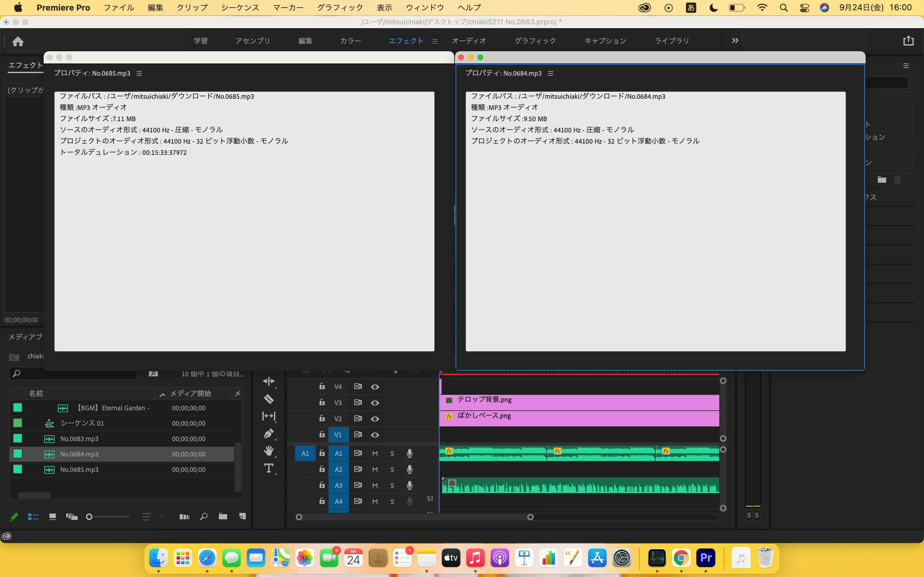
Task: Select No.0683.mp3 in project bin
Action: 79,439
